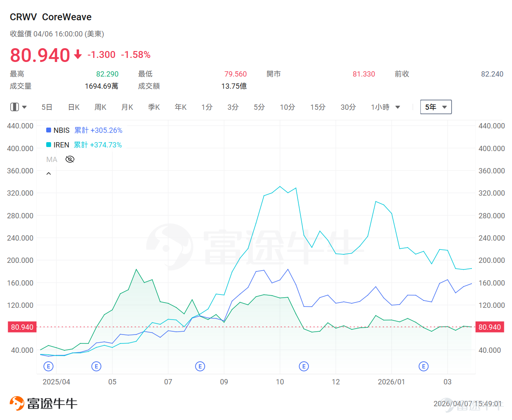Open the earnings marker between 07 and 09
This screenshot has height=420, width=512.
(200, 367)
